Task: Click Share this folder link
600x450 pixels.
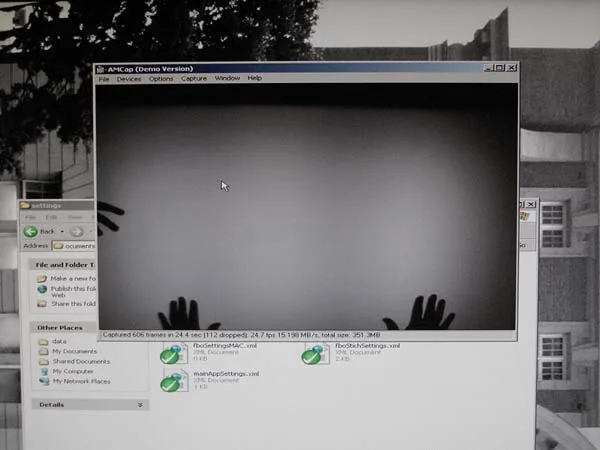Action: [72, 304]
